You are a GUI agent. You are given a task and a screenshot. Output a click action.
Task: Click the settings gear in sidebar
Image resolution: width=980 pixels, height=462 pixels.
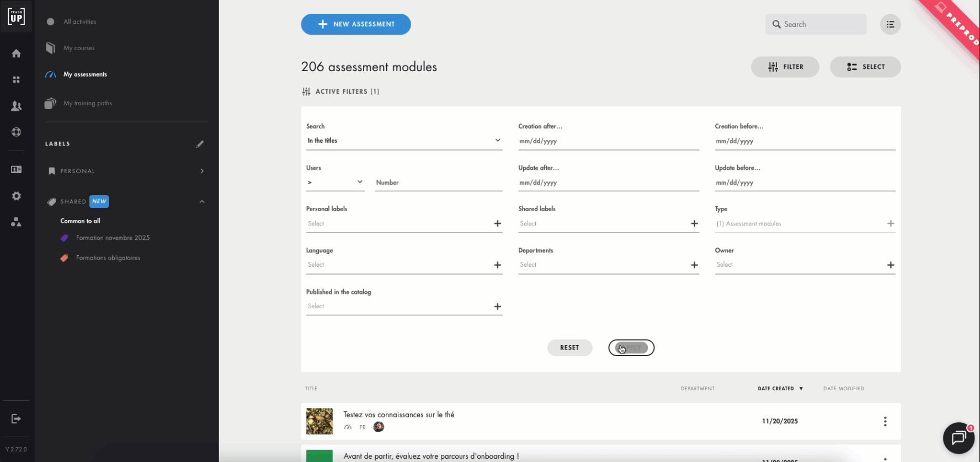(x=17, y=196)
